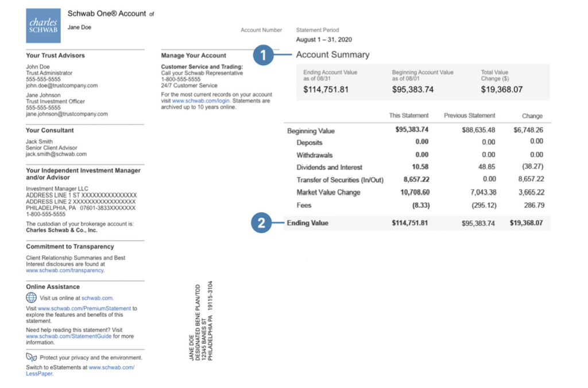Click the rotated JANE DOE mailing address block
The height and width of the screenshot is (388, 588).
pos(201,321)
